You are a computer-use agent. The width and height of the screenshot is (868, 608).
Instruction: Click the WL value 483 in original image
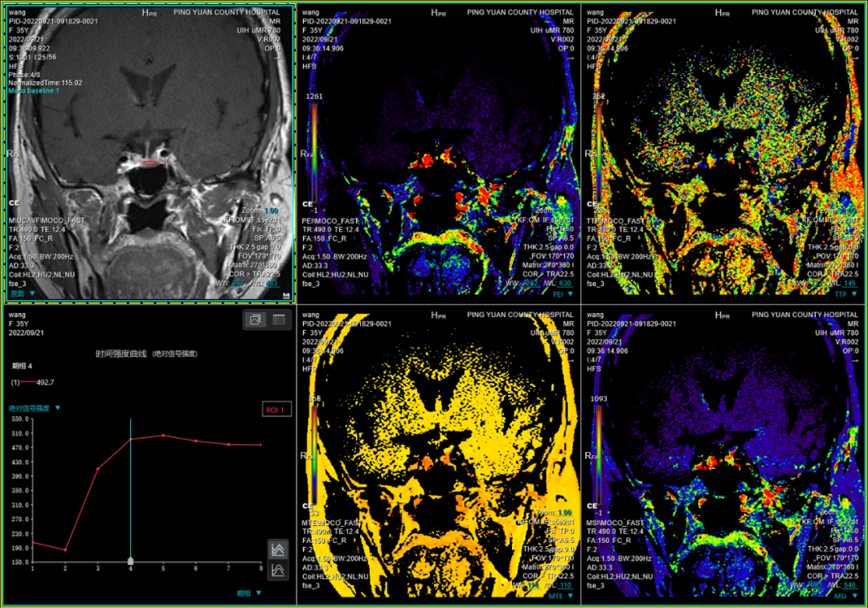click(x=272, y=284)
